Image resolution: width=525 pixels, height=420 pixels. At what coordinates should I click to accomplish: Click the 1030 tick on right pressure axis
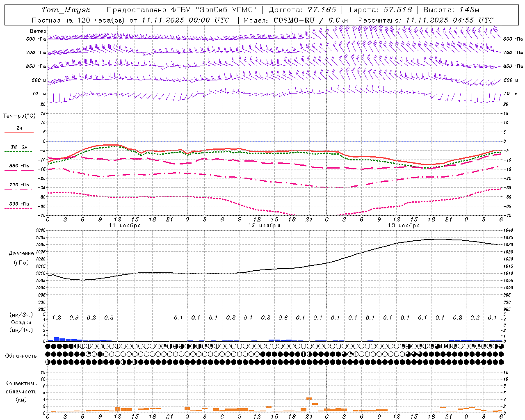[x=508, y=245]
